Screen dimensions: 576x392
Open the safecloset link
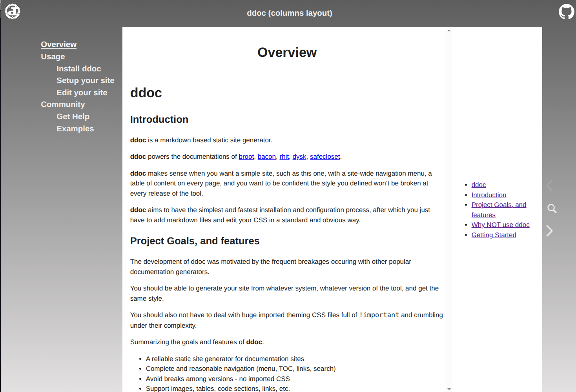pos(324,156)
